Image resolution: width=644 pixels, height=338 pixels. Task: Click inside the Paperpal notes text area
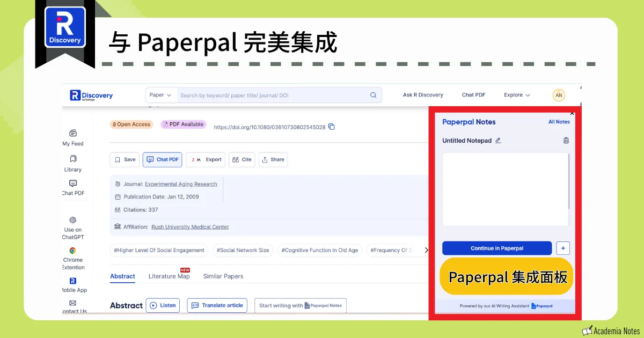[x=504, y=189]
